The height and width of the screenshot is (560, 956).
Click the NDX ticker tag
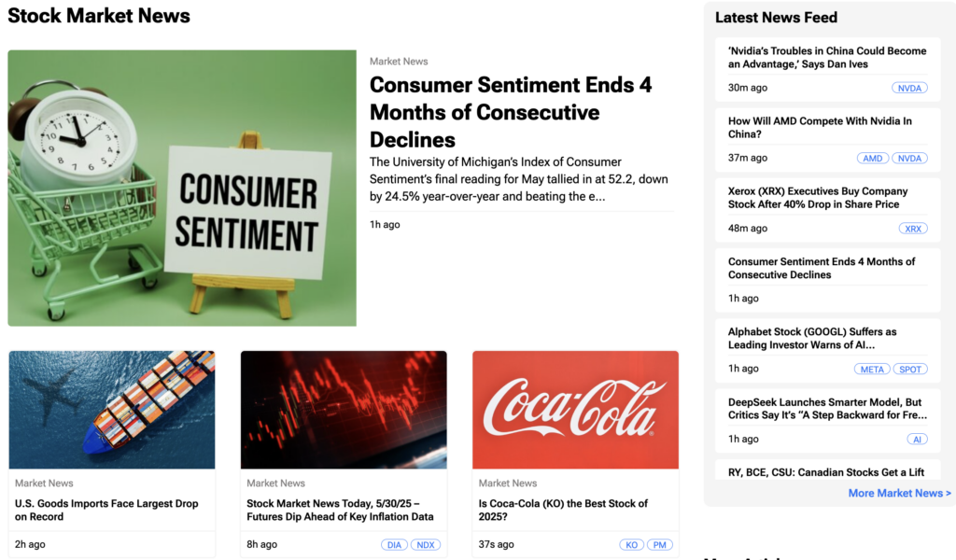tap(426, 545)
